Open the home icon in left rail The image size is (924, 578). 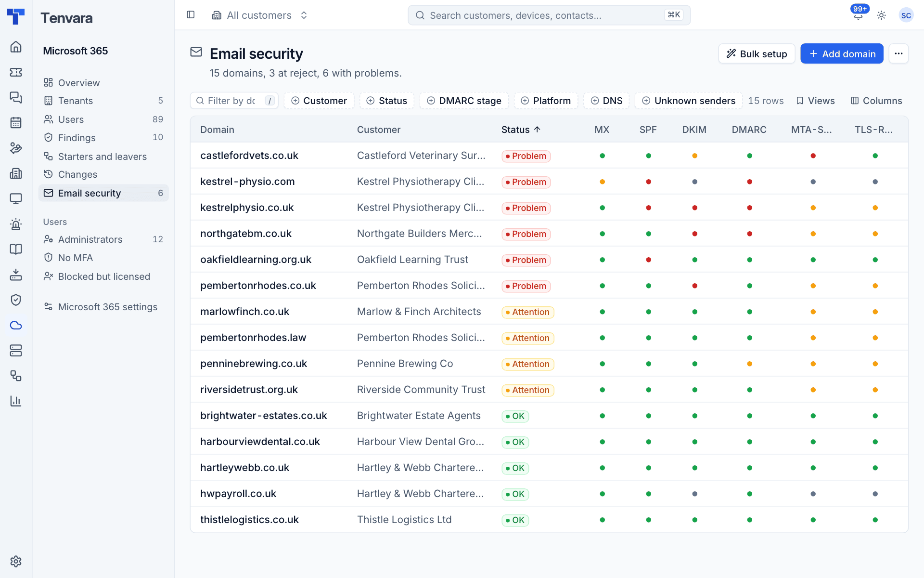16,47
